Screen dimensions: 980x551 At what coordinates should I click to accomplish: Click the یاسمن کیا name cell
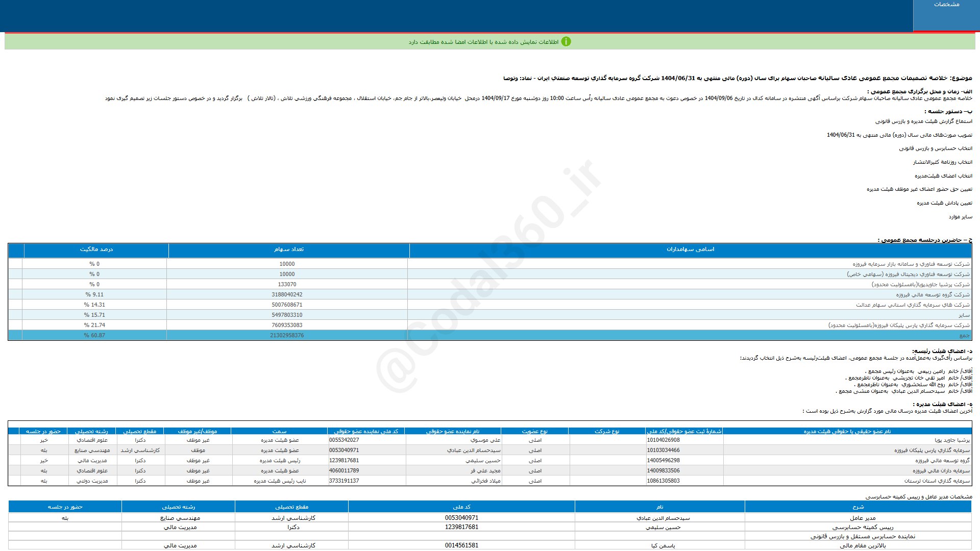[663, 545]
